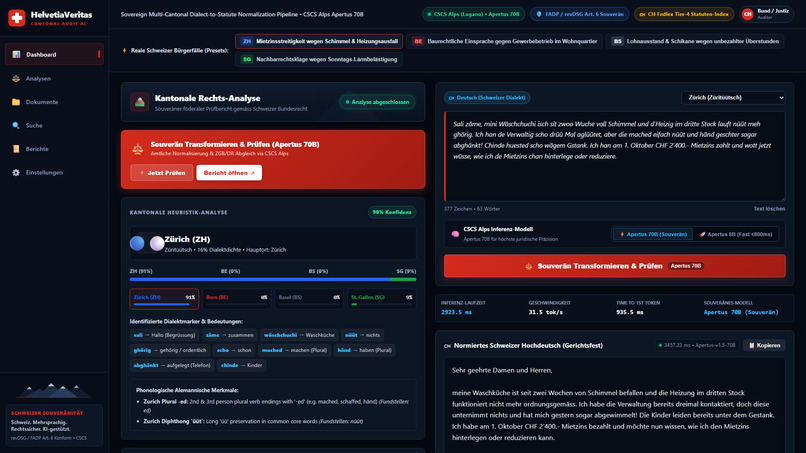This screenshot has height=453, width=806.
Task: Click the speed value 31.5 tok/s
Action: click(x=545, y=312)
